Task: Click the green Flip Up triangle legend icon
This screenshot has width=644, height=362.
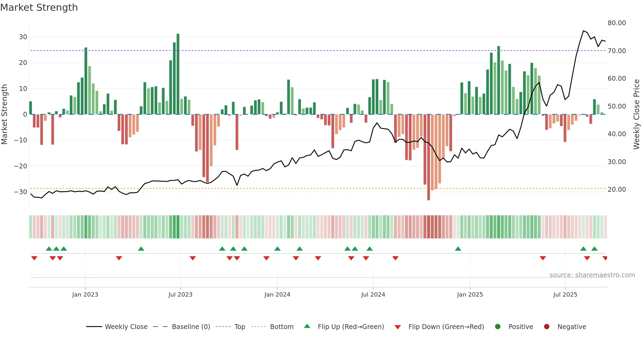Action: (307, 326)
